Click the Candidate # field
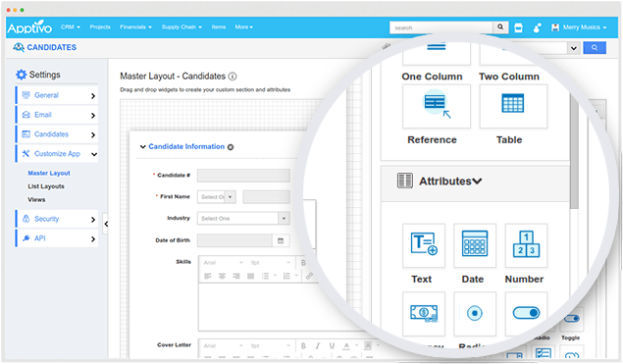Image resolution: width=623 pixels, height=364 pixels. (243, 176)
